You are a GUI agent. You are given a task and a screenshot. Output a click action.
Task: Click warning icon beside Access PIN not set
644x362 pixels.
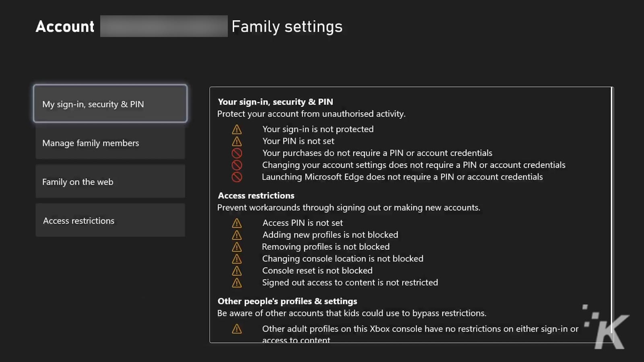237,223
